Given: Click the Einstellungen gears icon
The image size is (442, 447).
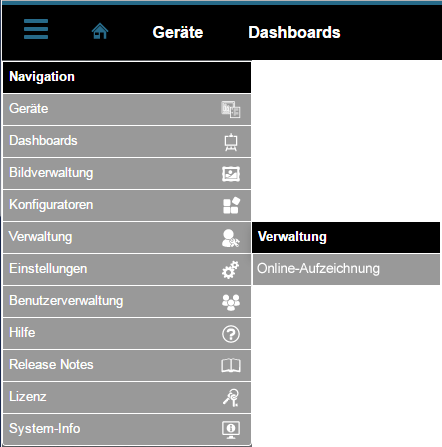Looking at the screenshot, I should point(231,270).
